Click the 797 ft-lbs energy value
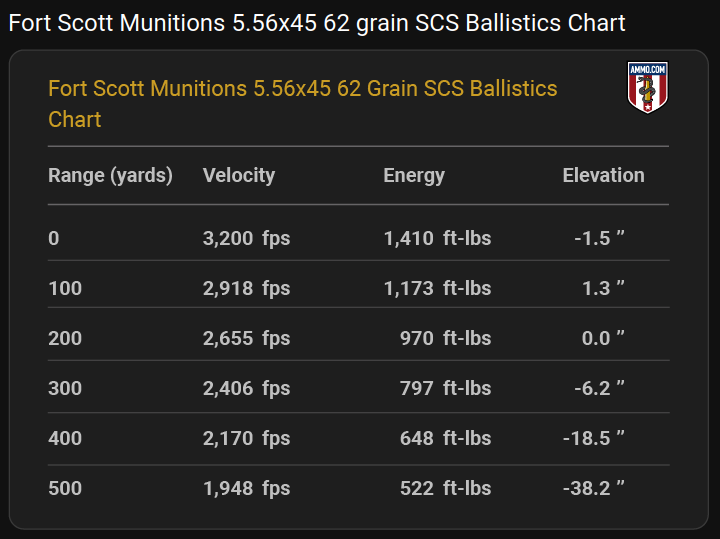This screenshot has width=720, height=539. (445, 388)
